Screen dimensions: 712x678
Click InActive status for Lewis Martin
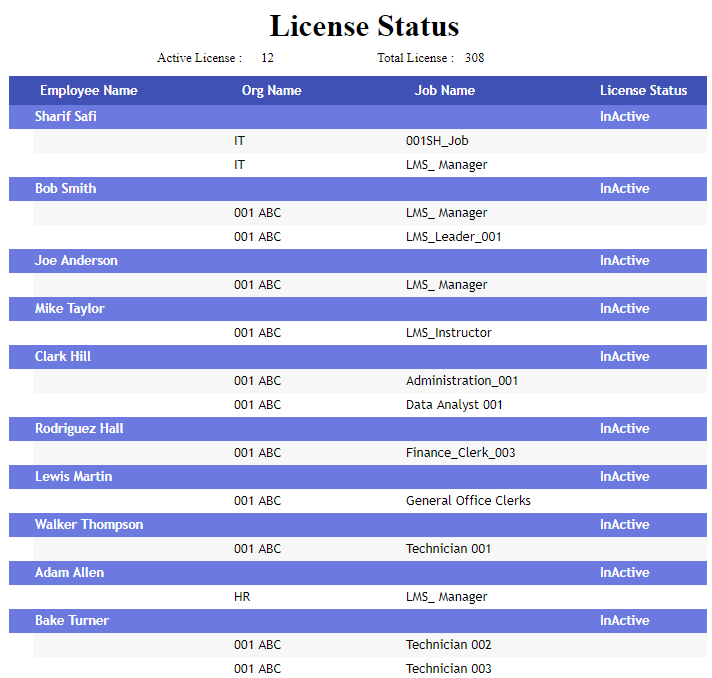(x=624, y=477)
